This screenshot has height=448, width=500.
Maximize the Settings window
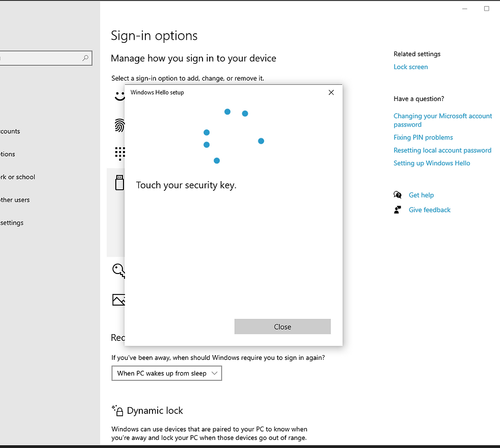click(486, 9)
